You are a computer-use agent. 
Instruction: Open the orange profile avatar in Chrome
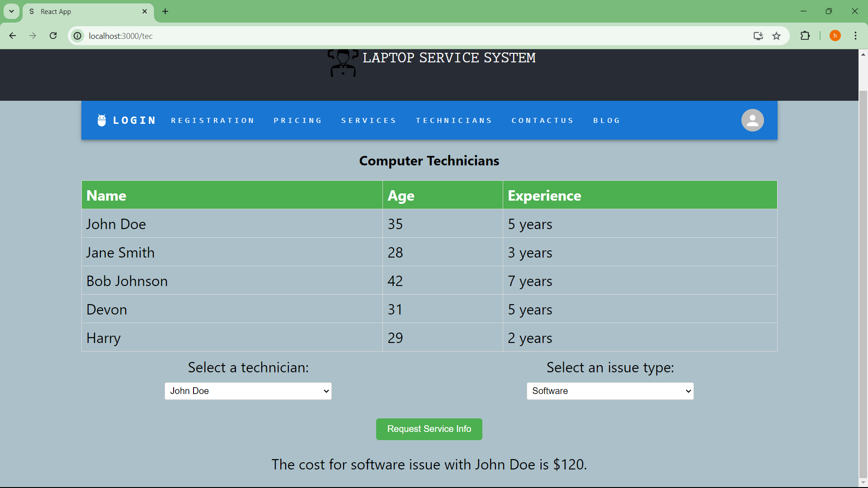point(835,36)
